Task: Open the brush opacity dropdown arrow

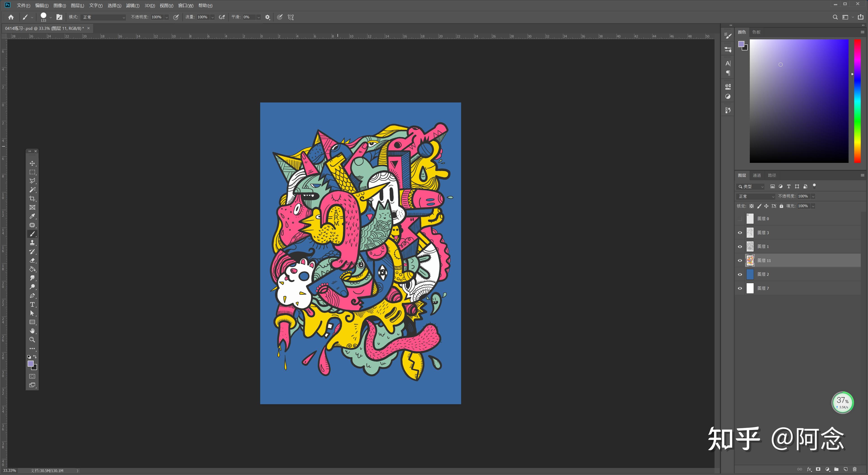Action: tap(166, 17)
